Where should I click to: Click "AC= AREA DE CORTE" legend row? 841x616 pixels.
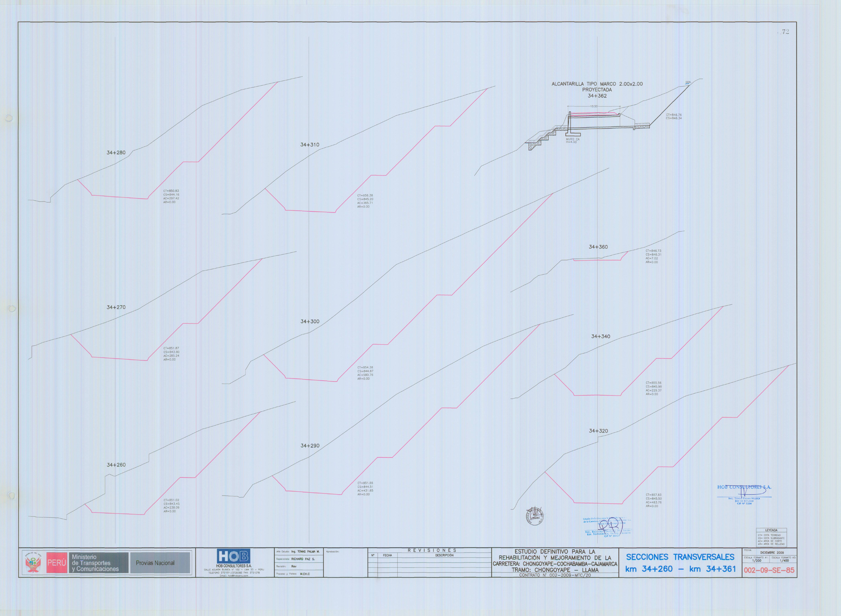[x=770, y=541]
